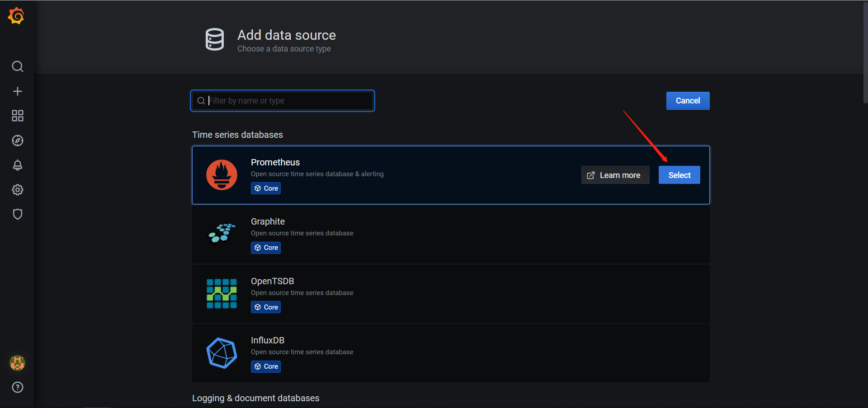The image size is (868, 408).
Task: Click the Create plus icon
Action: (17, 91)
